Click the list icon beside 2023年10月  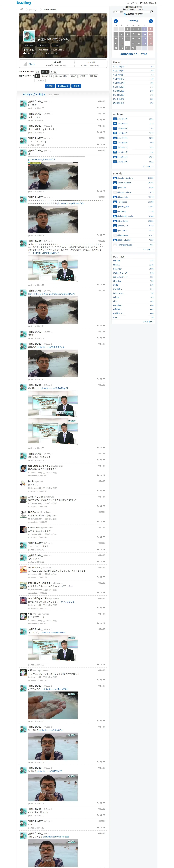click(x=115, y=162)
